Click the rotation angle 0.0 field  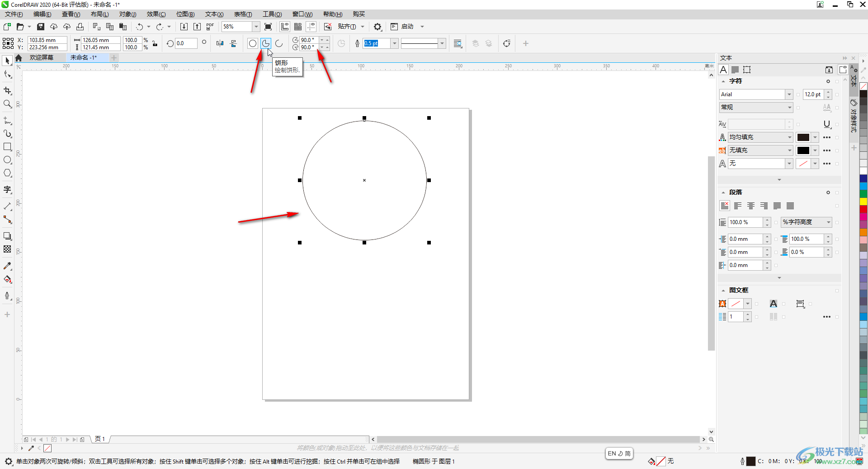(x=186, y=43)
